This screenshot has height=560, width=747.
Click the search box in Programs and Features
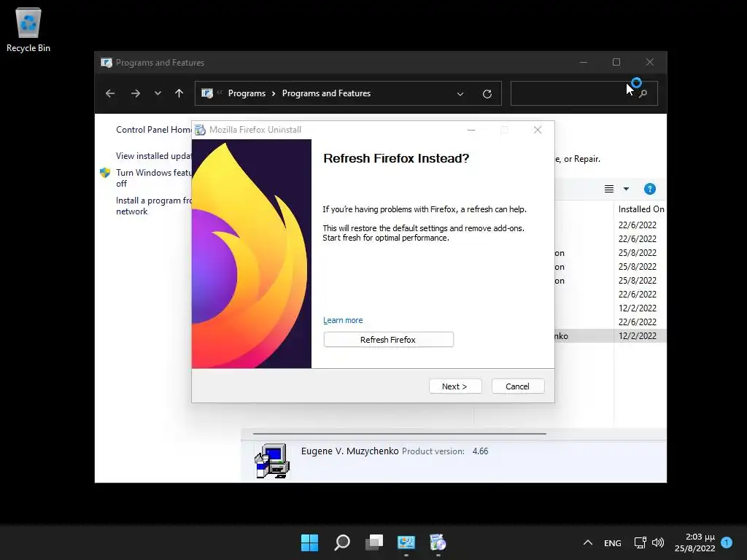[584, 93]
